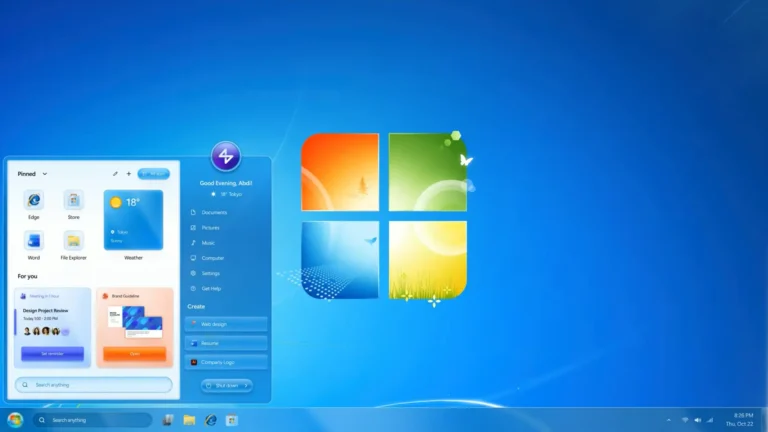768x432 pixels.
Task: Focus the taskbar Search anything box
Action: [92, 420]
